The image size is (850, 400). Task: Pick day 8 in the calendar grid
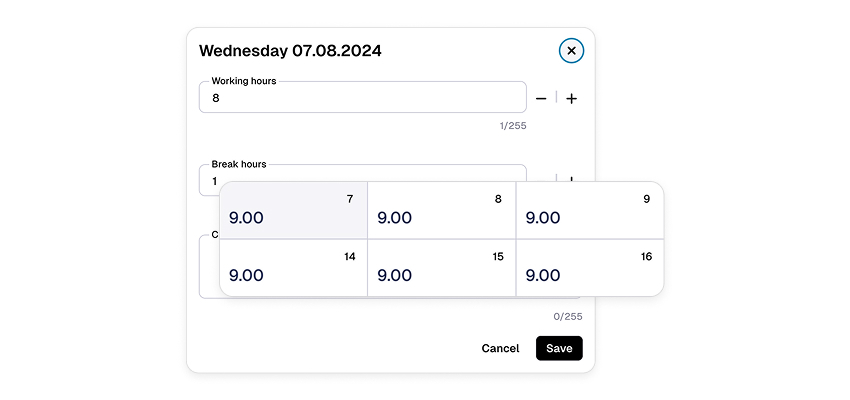(x=441, y=210)
